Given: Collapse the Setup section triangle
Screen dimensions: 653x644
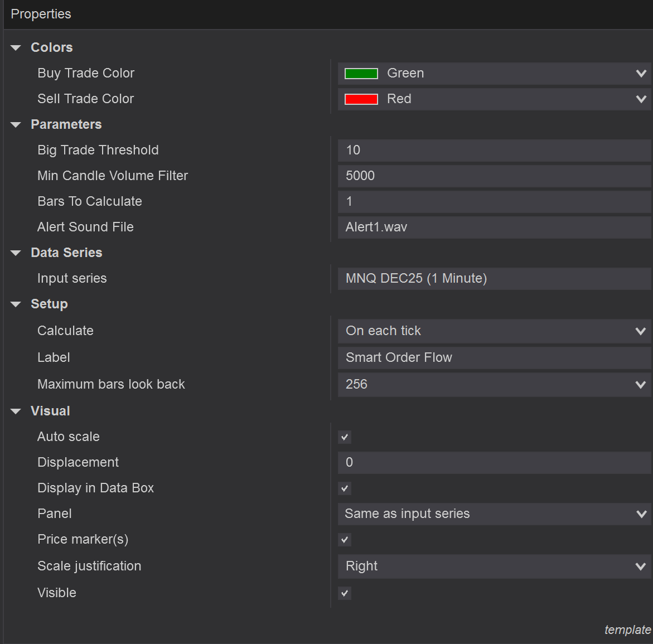Looking at the screenshot, I should pos(16,304).
